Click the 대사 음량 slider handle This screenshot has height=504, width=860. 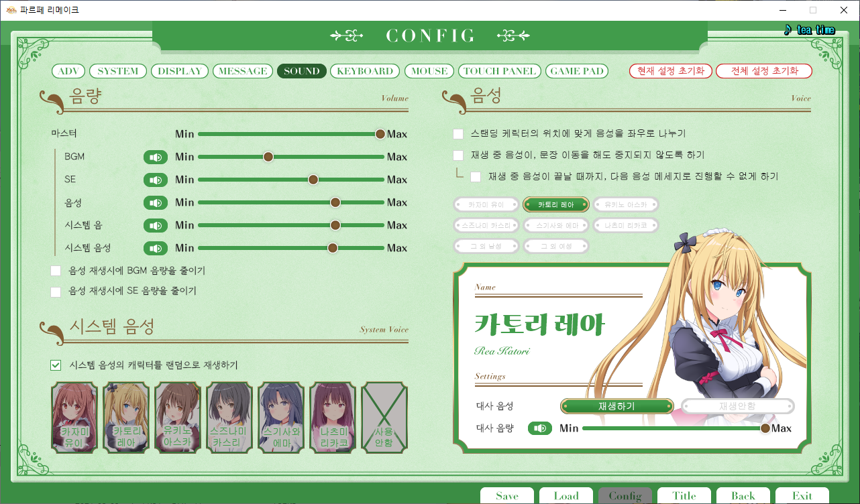point(765,428)
